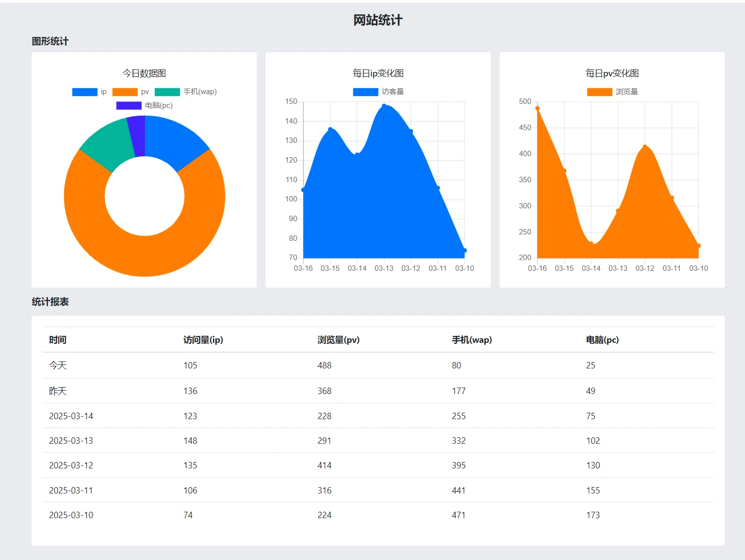Viewport: 745px width, 560px height.
Task: Click the 03-16 data point on pv chart
Action: coord(537,108)
